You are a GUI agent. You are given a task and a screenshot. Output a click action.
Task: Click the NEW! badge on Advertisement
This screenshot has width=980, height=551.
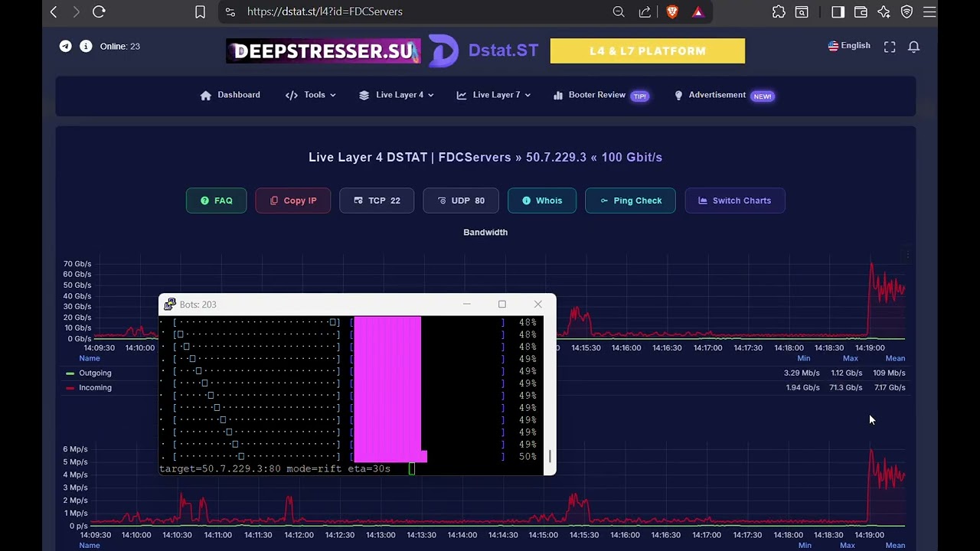point(763,96)
